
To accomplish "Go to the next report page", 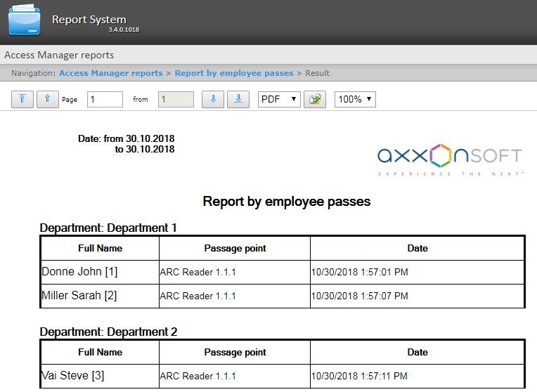I will pos(212,99).
